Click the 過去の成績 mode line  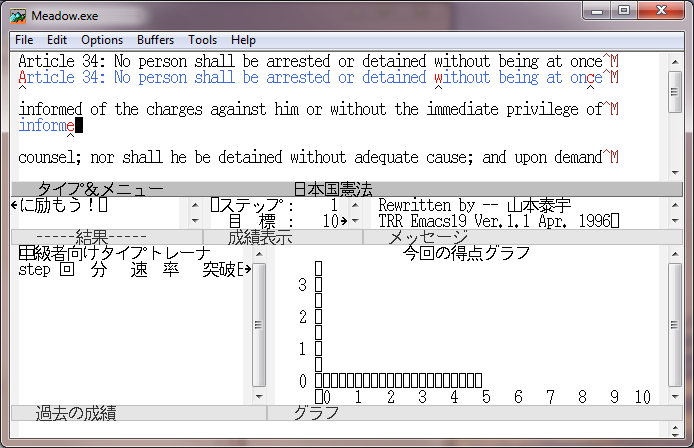coord(76,412)
